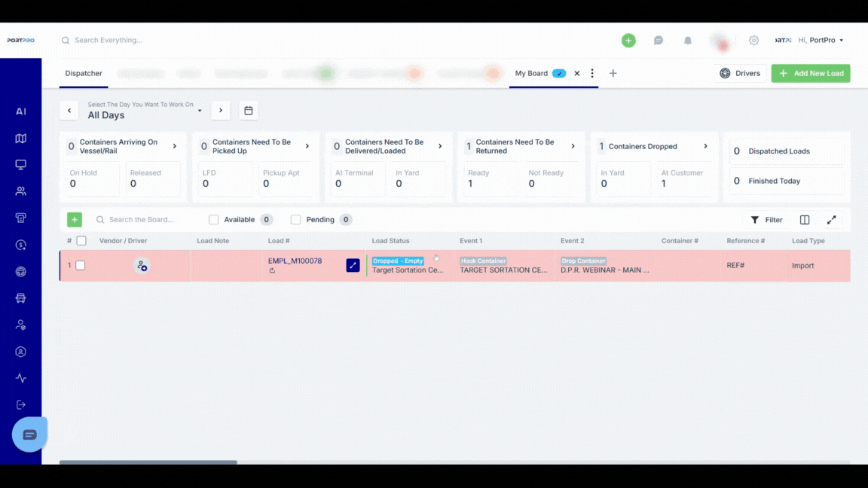
Task: Open the AI sidebar item
Action: tap(20, 111)
